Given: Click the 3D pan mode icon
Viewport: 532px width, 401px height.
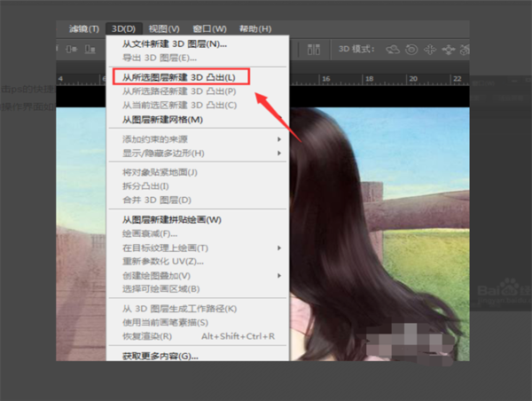Looking at the screenshot, I should [x=430, y=50].
